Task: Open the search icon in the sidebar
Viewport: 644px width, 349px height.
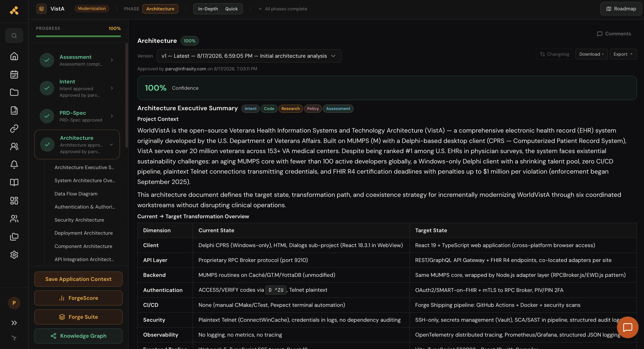Action: (x=14, y=35)
